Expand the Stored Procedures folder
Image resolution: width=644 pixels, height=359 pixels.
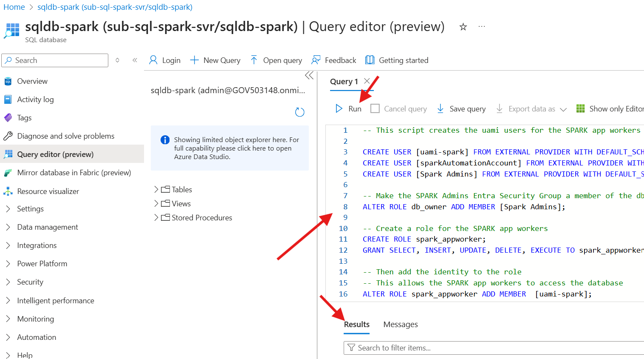pyautogui.click(x=156, y=217)
